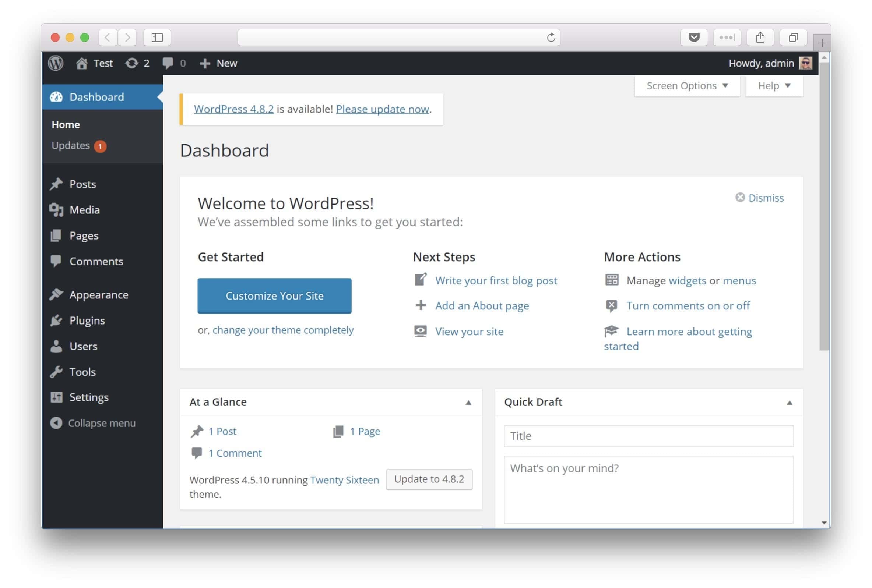
Task: Click the Customize Your Site button
Action: pyautogui.click(x=274, y=295)
